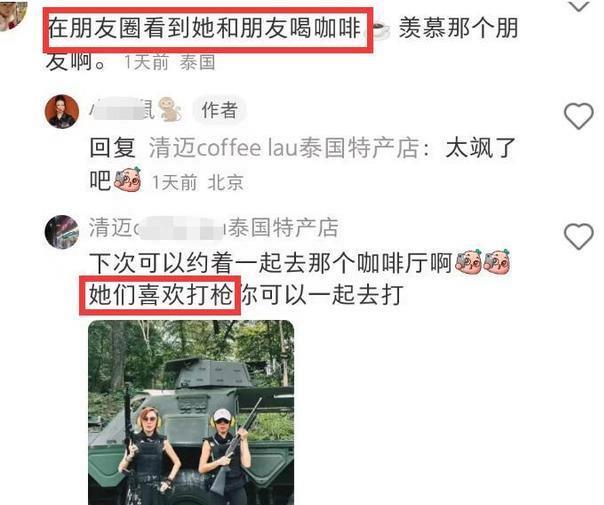The image size is (604, 505).
Task: Tap the 1天前 北京 timestamp
Action: tap(198, 182)
